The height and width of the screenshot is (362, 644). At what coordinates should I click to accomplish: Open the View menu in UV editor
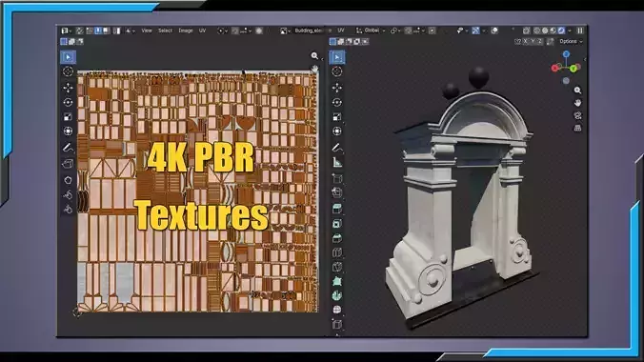pos(147,30)
